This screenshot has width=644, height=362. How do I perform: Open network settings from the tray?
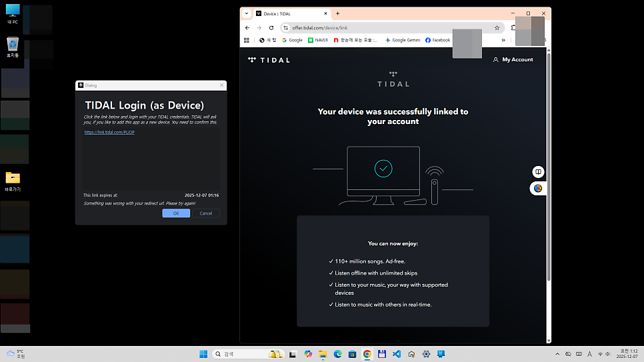[600, 354]
